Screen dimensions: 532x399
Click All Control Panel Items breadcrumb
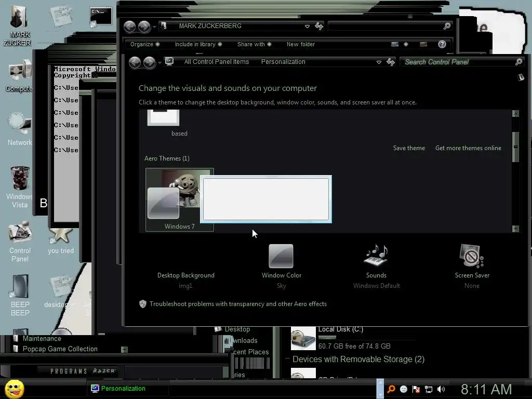click(x=217, y=62)
